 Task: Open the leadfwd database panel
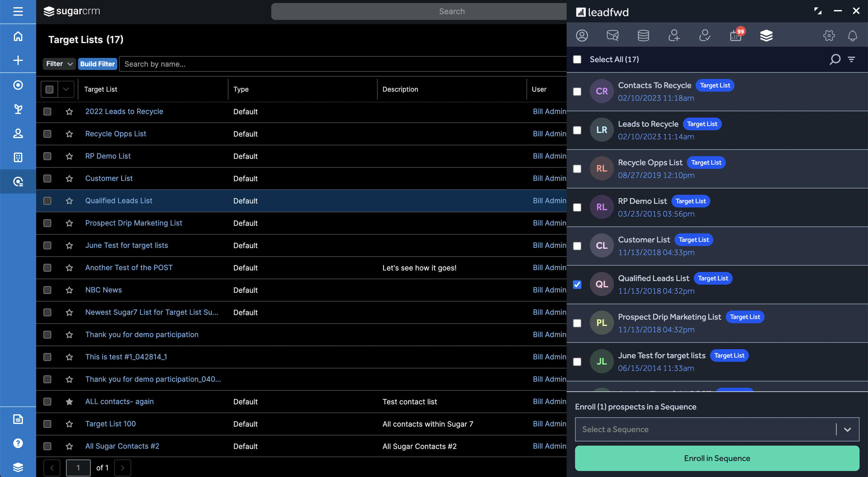point(643,35)
